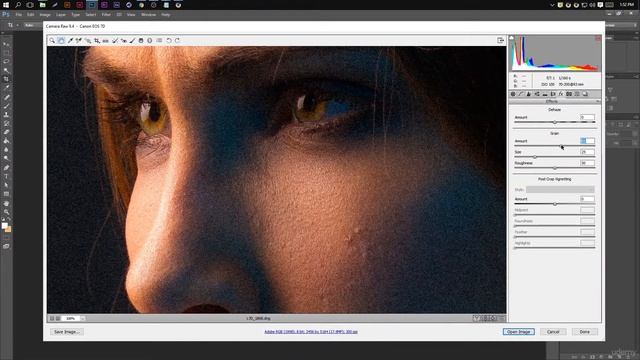Click the Cancel button

(553, 332)
